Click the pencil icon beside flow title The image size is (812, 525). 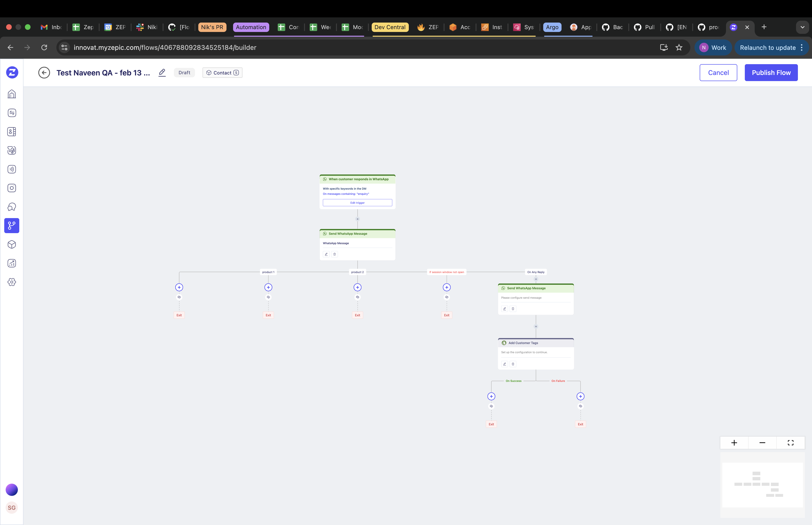pyautogui.click(x=162, y=73)
